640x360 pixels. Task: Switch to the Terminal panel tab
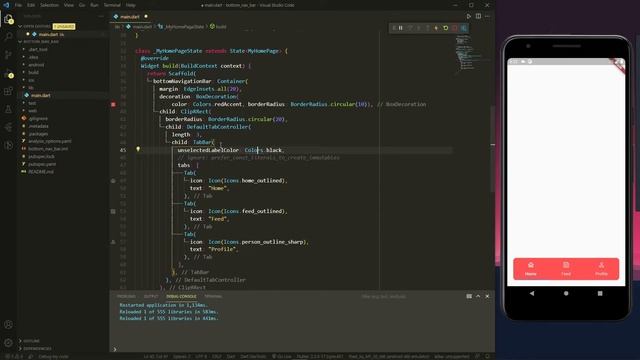(213, 296)
